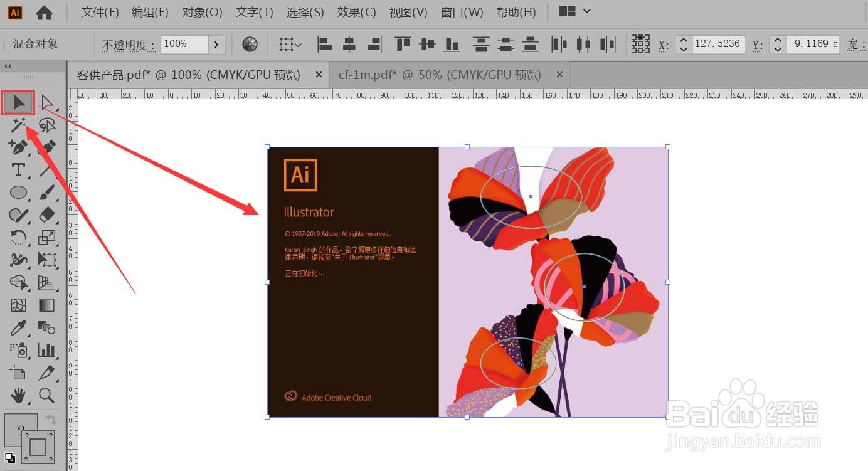Screen dimensions: 868x471
Task: Select the Hand tool
Action: point(18,395)
